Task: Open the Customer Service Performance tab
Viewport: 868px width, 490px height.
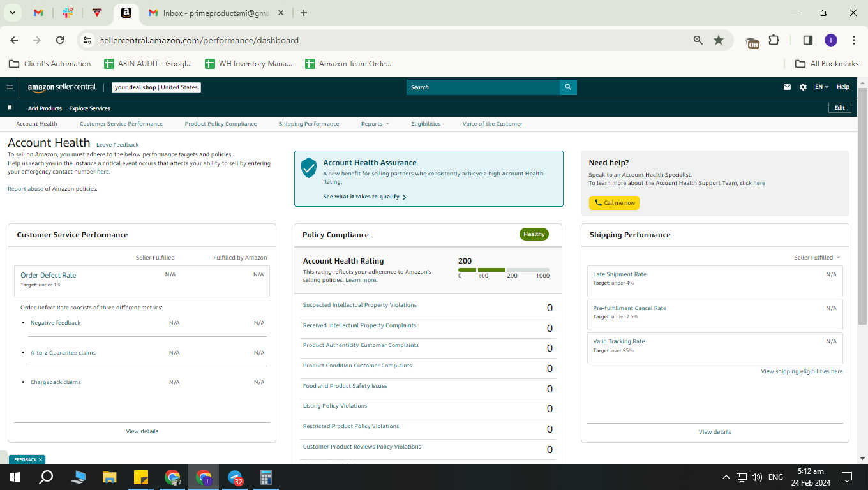Action: (x=121, y=124)
